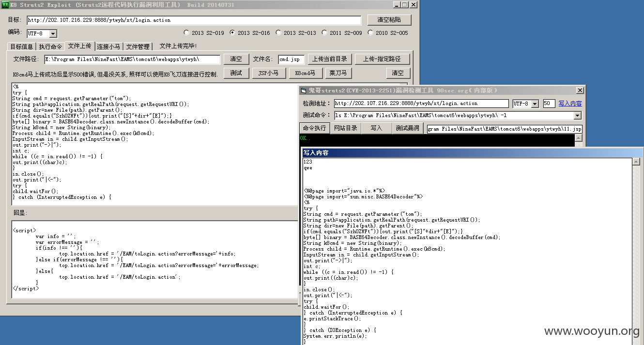Click 'e.printStackTrace();' line in 写入内容
The width and height of the screenshot is (644, 345).
[x=332, y=318]
